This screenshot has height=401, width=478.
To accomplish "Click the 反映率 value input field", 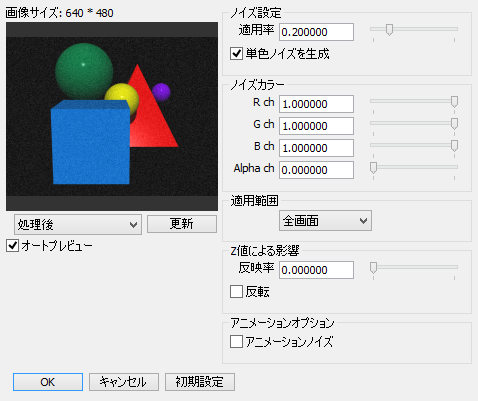I will click(x=316, y=270).
